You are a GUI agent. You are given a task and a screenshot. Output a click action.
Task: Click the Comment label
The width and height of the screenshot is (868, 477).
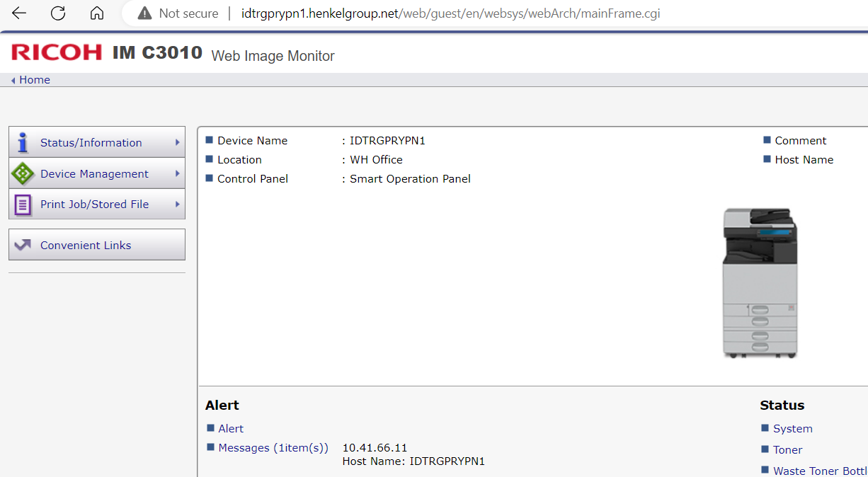pyautogui.click(x=801, y=141)
